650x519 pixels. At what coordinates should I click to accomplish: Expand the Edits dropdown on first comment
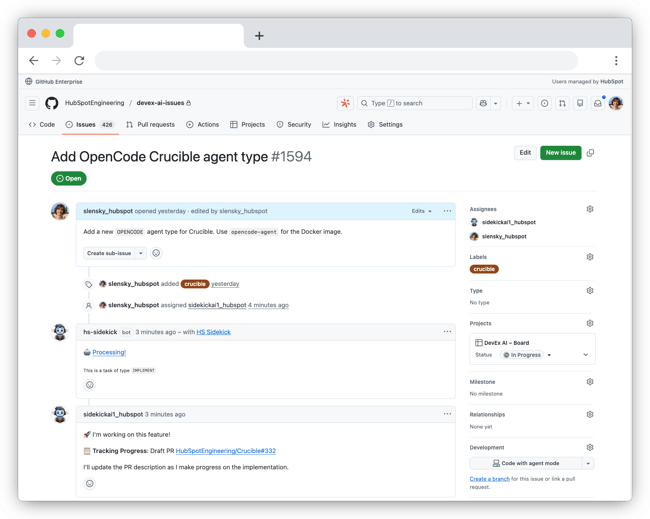pos(422,211)
